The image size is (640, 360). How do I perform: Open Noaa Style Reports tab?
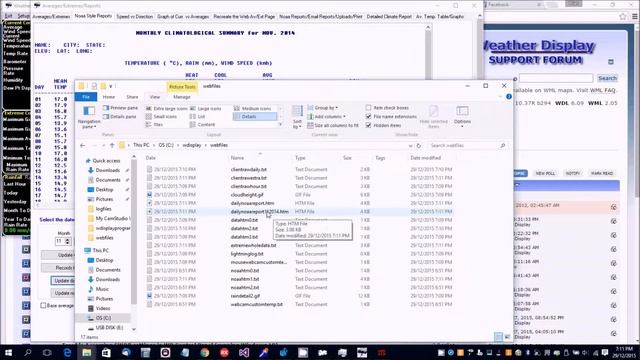pyautogui.click(x=93, y=16)
